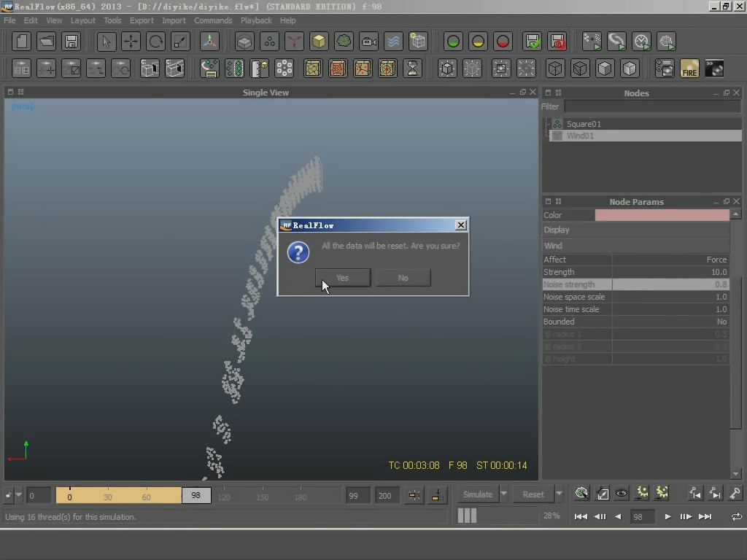Select the Square01 node
This screenshot has width=747, height=560.
[645, 124]
